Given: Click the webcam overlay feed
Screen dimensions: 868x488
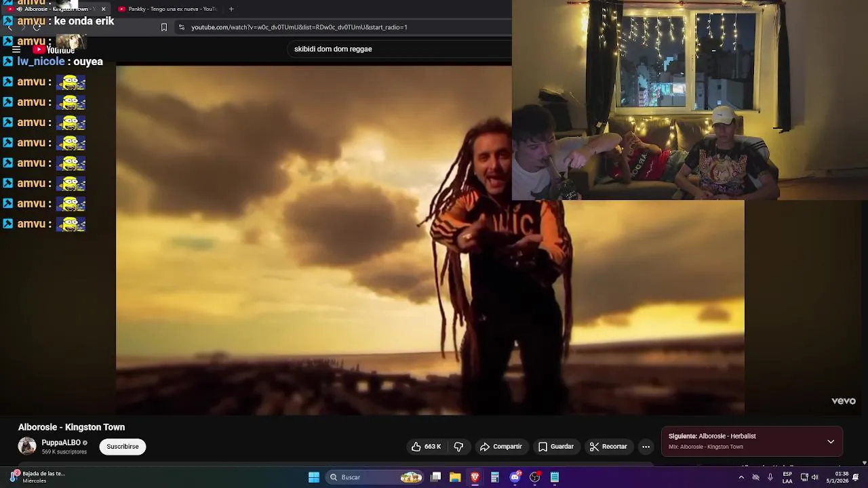Looking at the screenshot, I should [x=690, y=100].
